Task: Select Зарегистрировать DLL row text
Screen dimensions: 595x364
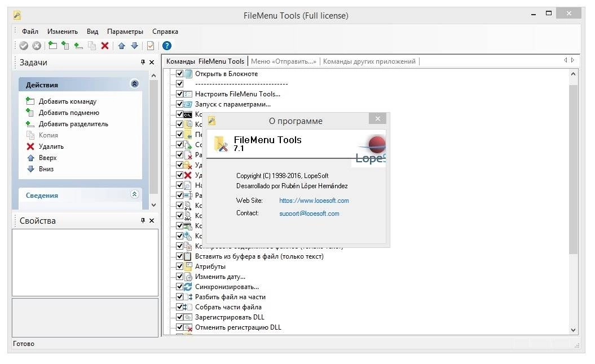Action: [230, 317]
